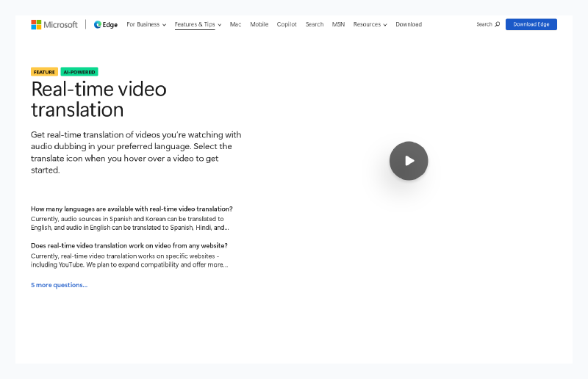The image size is (588, 379).
Task: Navigate to MSN
Action: [x=338, y=24]
